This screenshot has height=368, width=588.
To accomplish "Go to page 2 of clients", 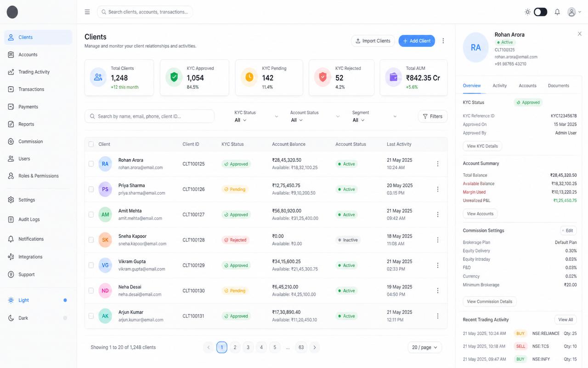I will (x=235, y=347).
